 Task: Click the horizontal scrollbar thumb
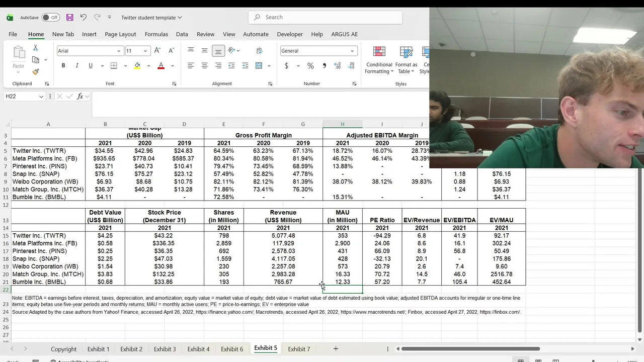click(470, 348)
